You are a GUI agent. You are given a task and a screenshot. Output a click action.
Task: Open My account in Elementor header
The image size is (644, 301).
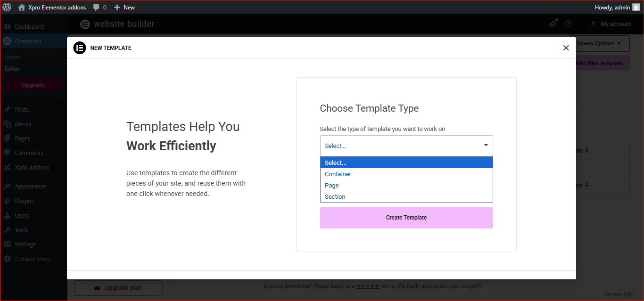[x=611, y=24]
